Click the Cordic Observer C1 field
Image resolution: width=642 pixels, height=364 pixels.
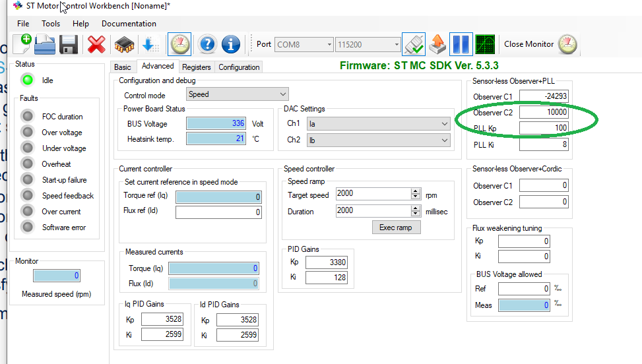point(544,185)
